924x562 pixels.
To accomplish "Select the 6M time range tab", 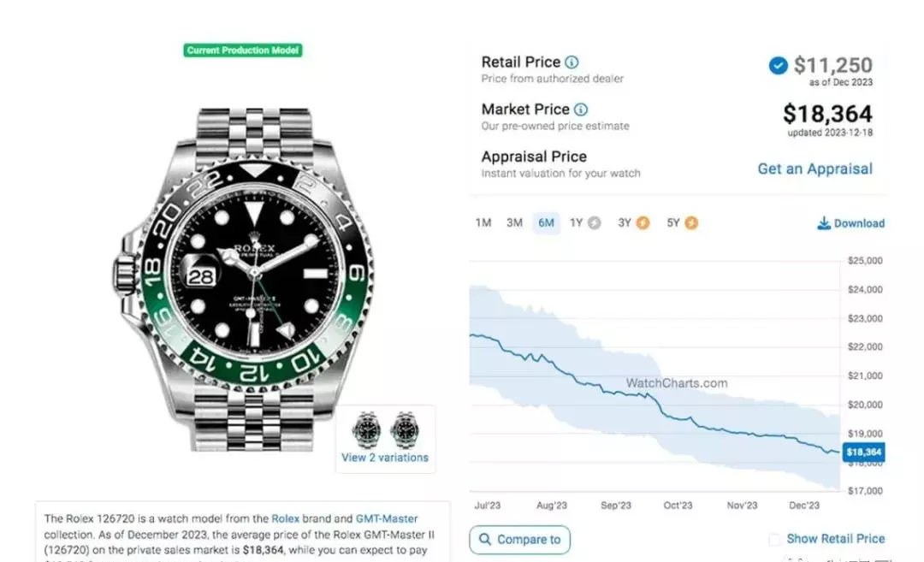I will pyautogui.click(x=546, y=222).
